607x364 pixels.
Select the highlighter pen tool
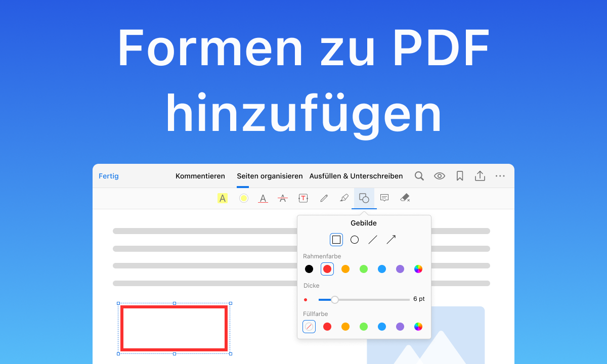click(344, 198)
